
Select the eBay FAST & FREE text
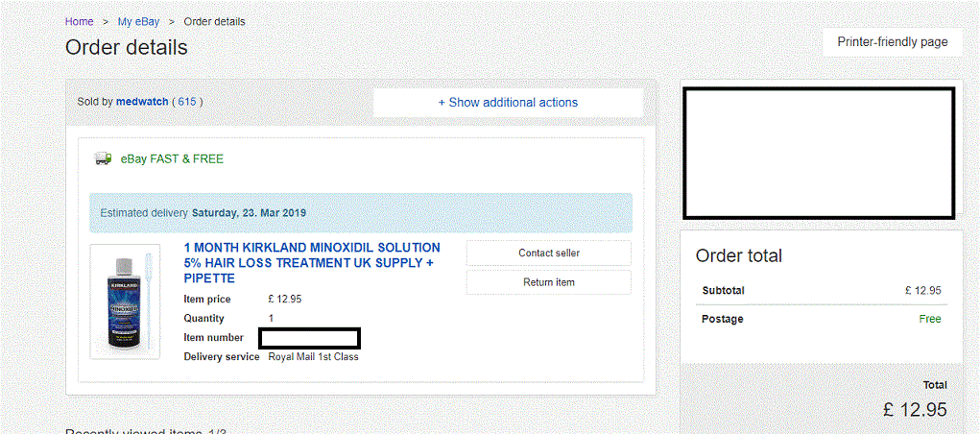coord(172,158)
